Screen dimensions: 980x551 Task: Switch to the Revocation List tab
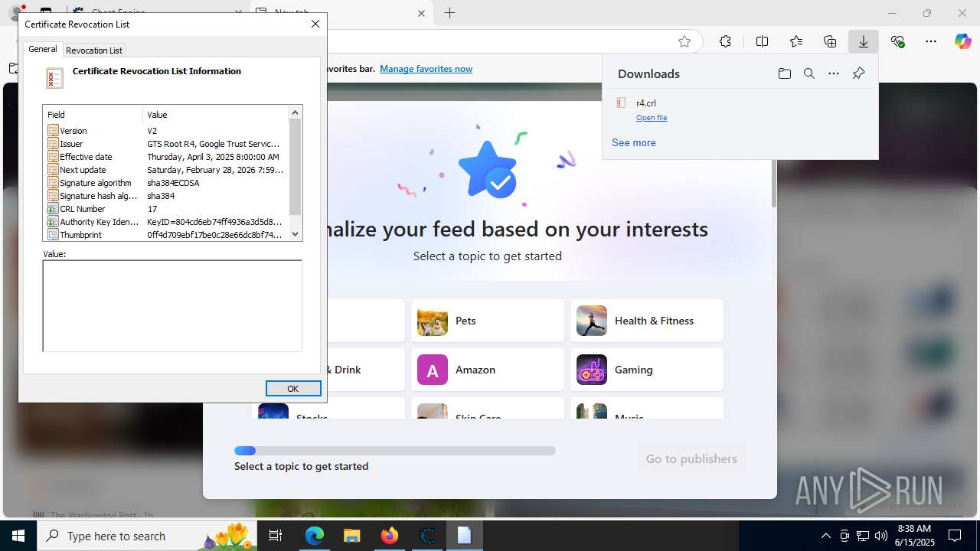click(x=94, y=51)
